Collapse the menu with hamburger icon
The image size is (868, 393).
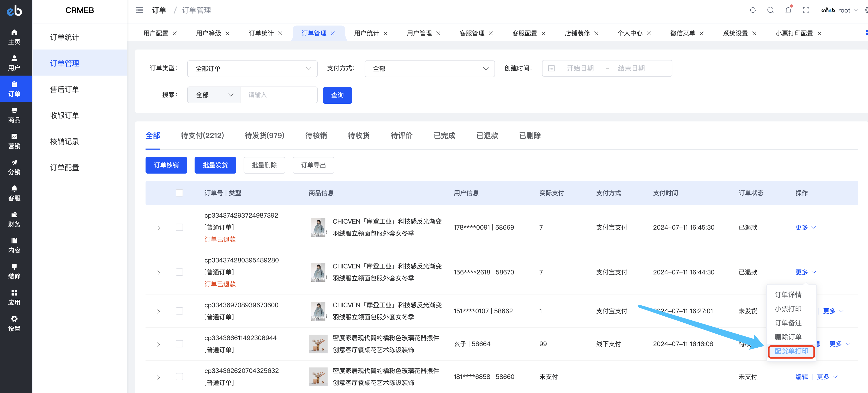click(x=139, y=10)
